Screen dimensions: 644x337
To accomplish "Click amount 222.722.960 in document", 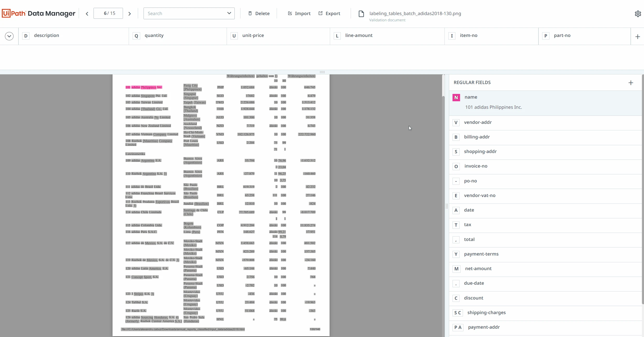I will pos(307,134).
